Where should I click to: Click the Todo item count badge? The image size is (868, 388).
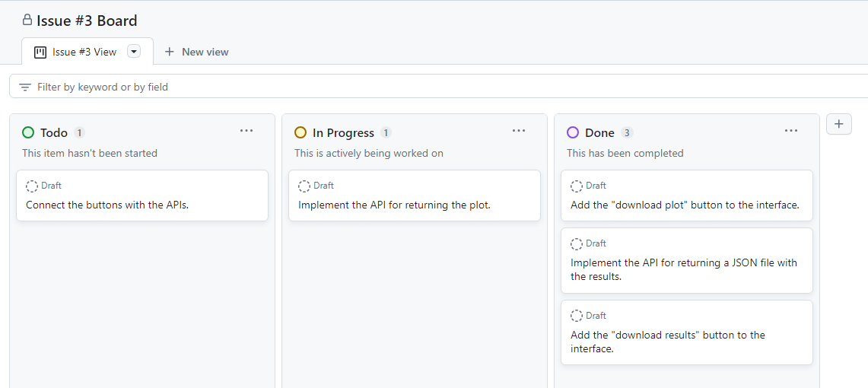[x=80, y=133]
